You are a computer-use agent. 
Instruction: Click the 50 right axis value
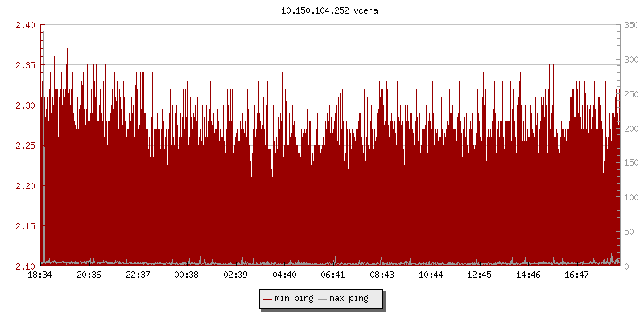(x=628, y=232)
